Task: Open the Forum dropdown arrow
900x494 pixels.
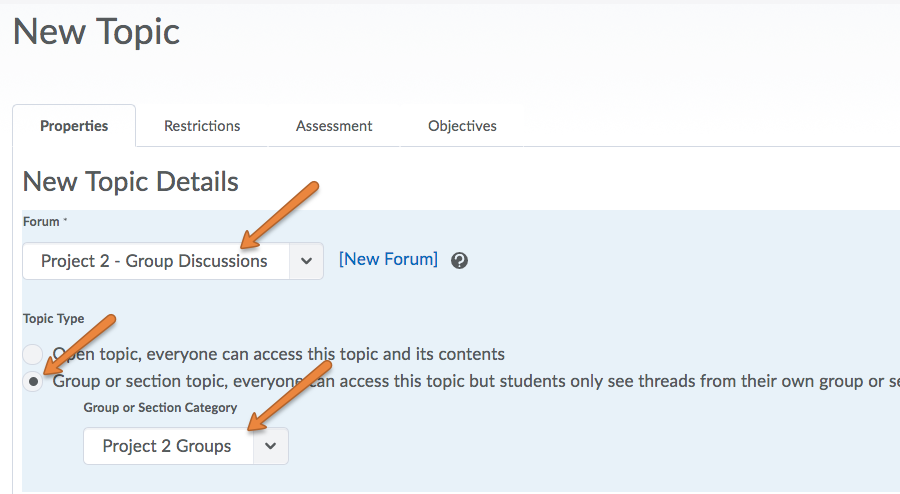Action: (306, 261)
